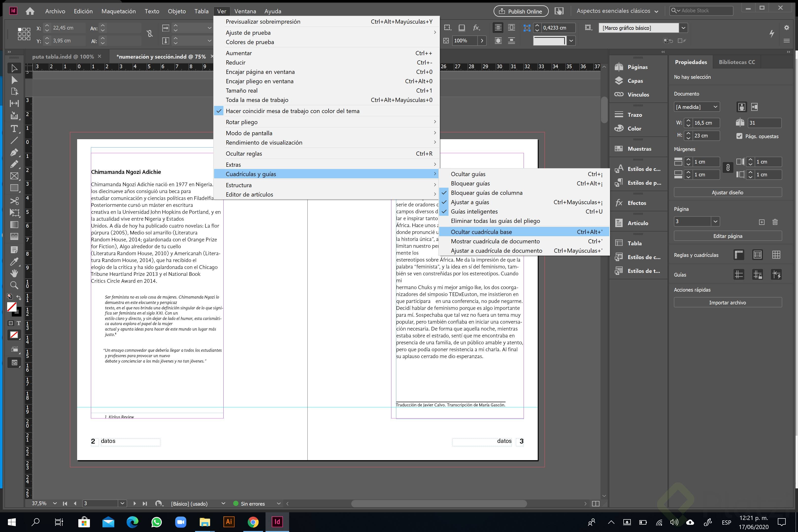Image resolution: width=798 pixels, height=532 pixels.
Task: Toggle baseline grid icon in Propiedades
Action: pos(757,255)
